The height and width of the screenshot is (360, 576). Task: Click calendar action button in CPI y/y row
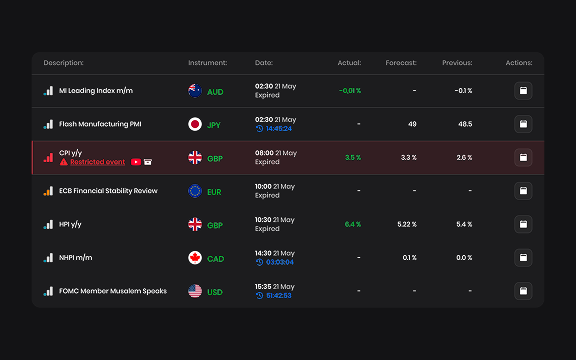[x=523, y=158]
